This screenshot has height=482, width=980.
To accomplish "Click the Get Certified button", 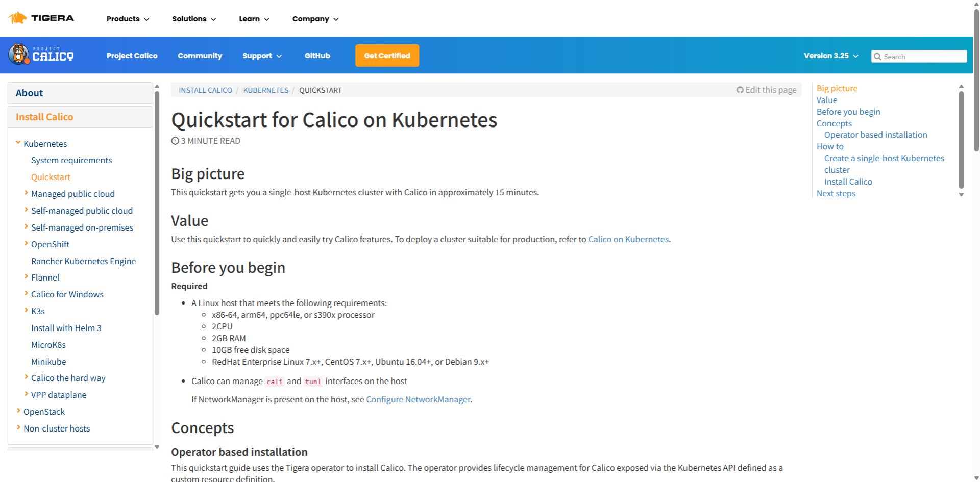I will click(x=387, y=56).
